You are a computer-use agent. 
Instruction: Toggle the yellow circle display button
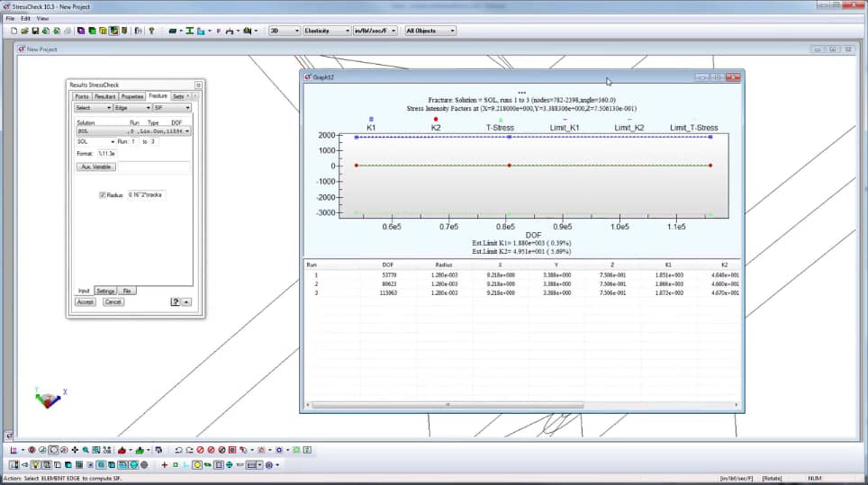click(x=196, y=465)
